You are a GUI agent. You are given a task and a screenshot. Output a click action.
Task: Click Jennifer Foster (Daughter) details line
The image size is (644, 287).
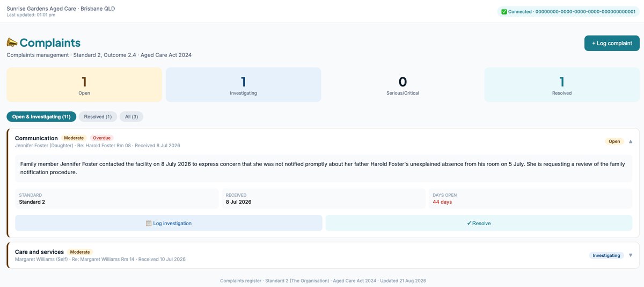pos(98,146)
